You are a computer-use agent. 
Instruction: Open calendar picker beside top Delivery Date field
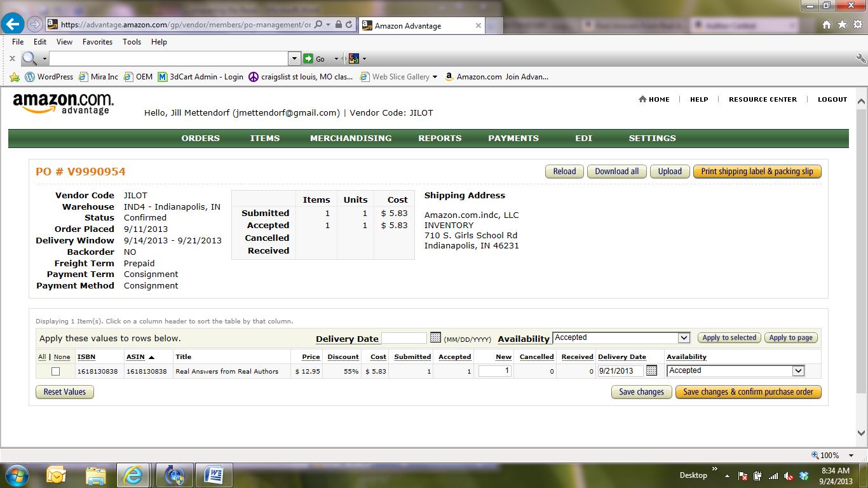coord(435,337)
